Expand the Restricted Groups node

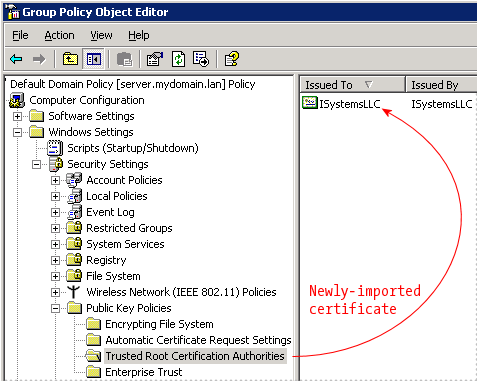coord(55,228)
